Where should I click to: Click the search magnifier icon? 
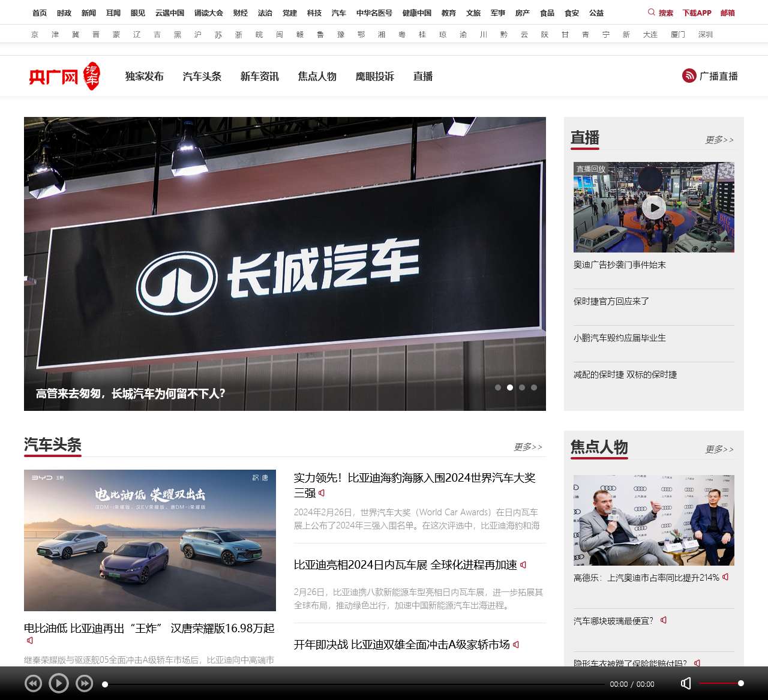click(652, 13)
